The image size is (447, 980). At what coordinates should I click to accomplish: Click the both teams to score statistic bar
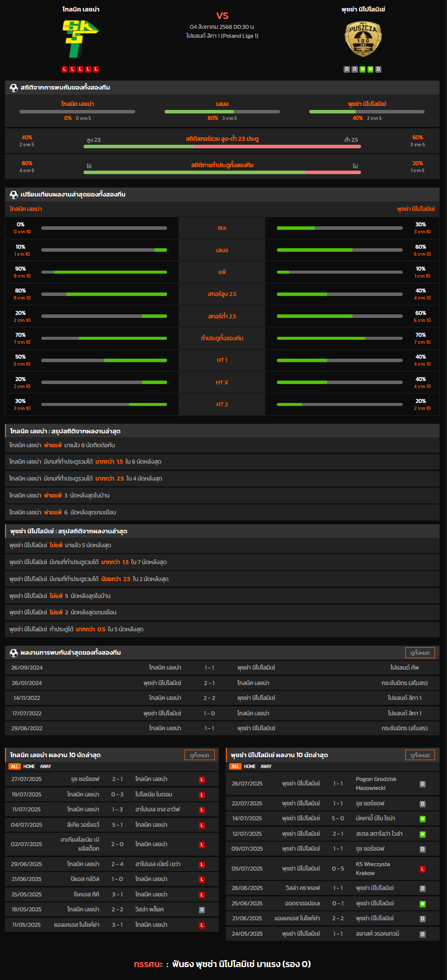click(x=222, y=173)
